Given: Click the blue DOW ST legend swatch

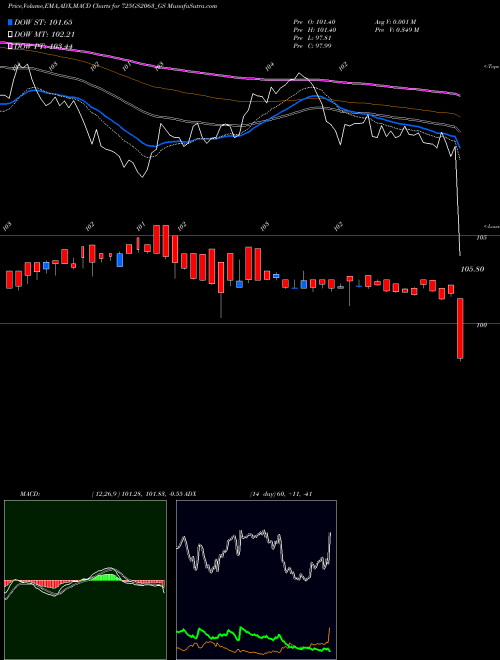Looking at the screenshot, I should (11, 22).
